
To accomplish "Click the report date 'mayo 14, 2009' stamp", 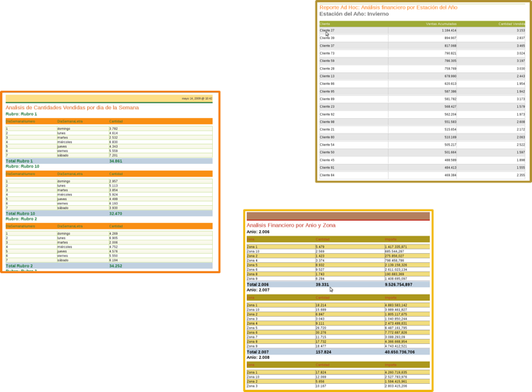I will click(x=196, y=98).
